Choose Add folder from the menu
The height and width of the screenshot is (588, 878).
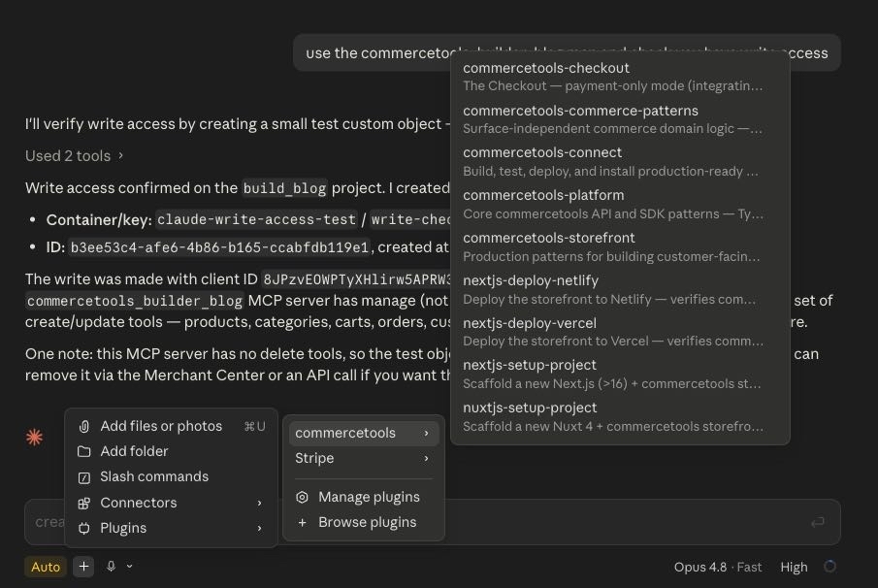point(172,451)
